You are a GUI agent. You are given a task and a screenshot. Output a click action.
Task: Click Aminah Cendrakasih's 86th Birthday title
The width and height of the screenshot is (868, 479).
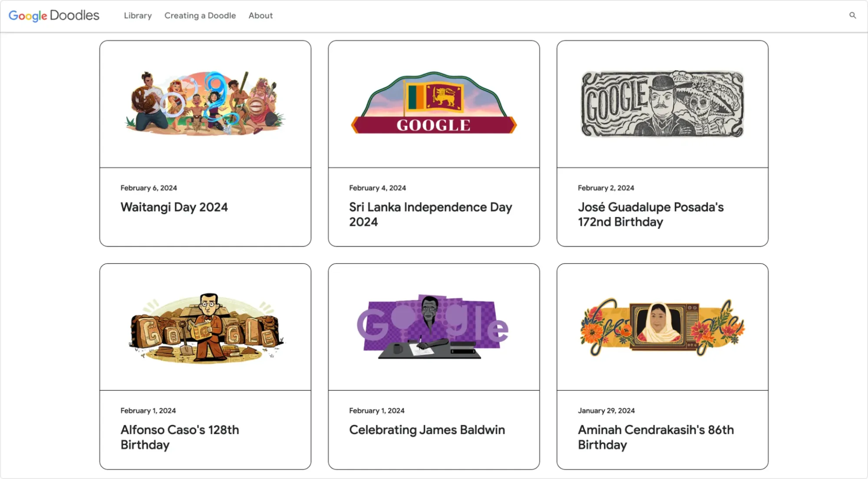tap(656, 437)
